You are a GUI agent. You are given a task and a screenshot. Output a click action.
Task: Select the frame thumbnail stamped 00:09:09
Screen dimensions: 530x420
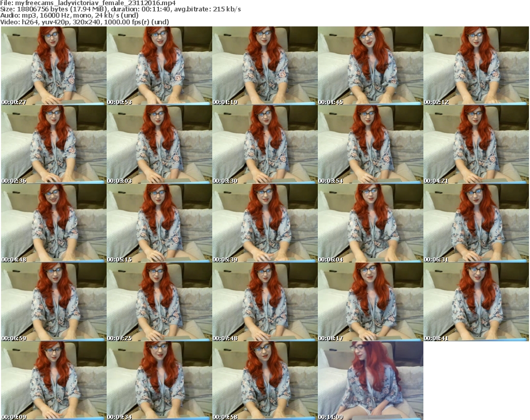(x=54, y=381)
